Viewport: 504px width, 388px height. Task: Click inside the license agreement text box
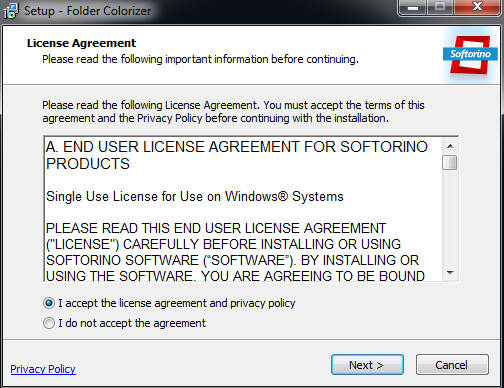tap(243, 209)
